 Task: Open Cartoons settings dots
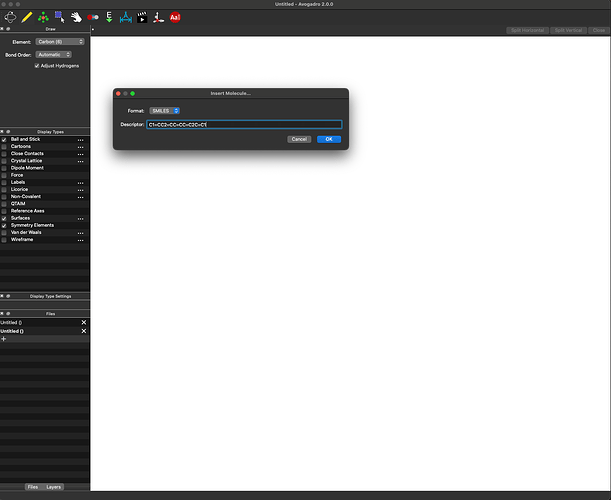pyautogui.click(x=80, y=147)
